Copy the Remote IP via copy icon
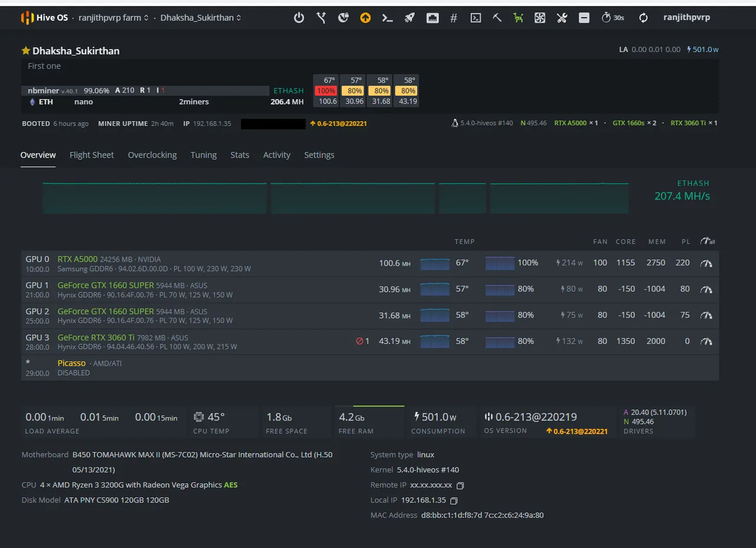 pyautogui.click(x=461, y=485)
